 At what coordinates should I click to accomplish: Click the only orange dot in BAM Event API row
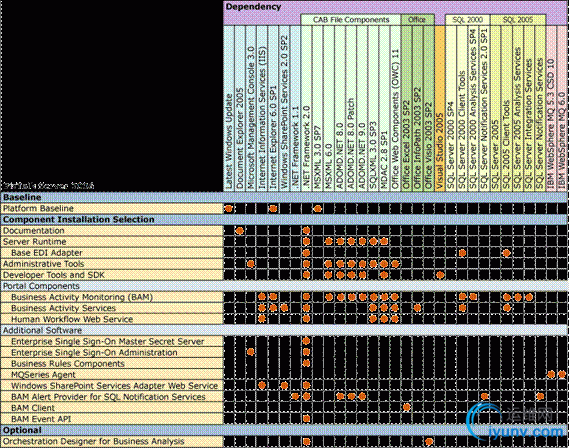[x=306, y=419]
